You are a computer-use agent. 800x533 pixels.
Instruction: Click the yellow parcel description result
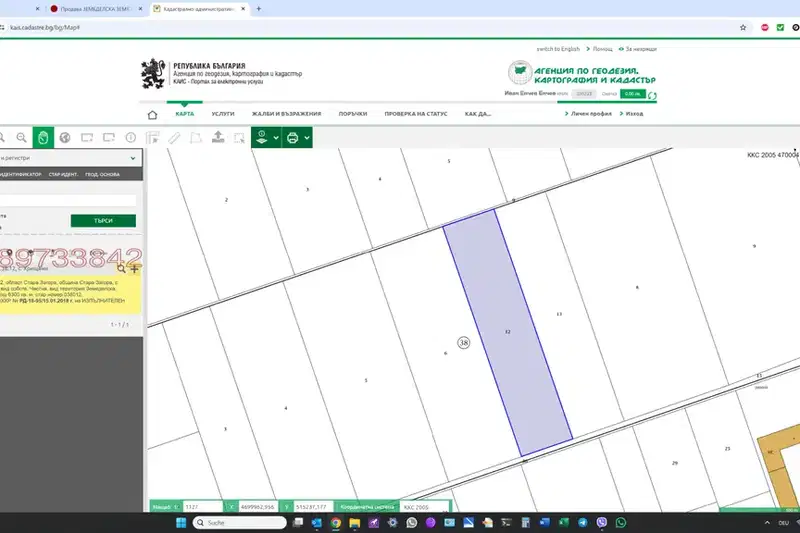70,294
